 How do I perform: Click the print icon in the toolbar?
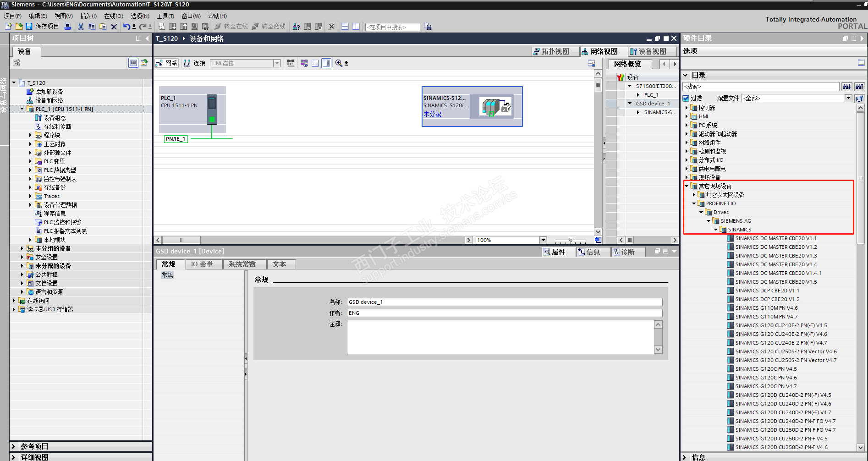pyautogui.click(x=68, y=27)
